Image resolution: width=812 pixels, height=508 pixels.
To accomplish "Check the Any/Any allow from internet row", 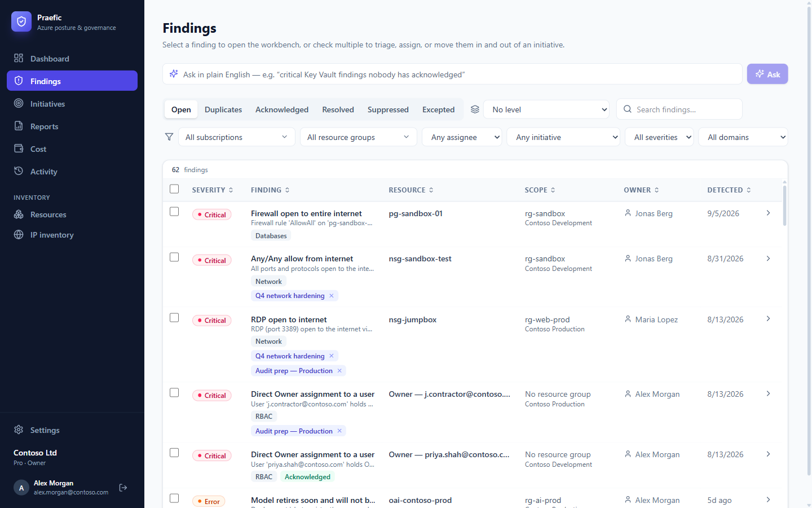I will click(174, 257).
